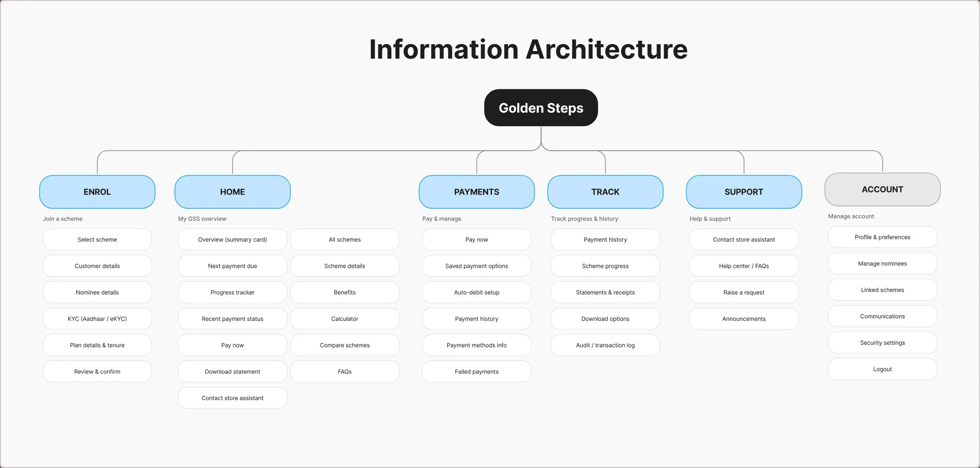
Task: Select the SUPPORT category box
Action: coord(744,192)
